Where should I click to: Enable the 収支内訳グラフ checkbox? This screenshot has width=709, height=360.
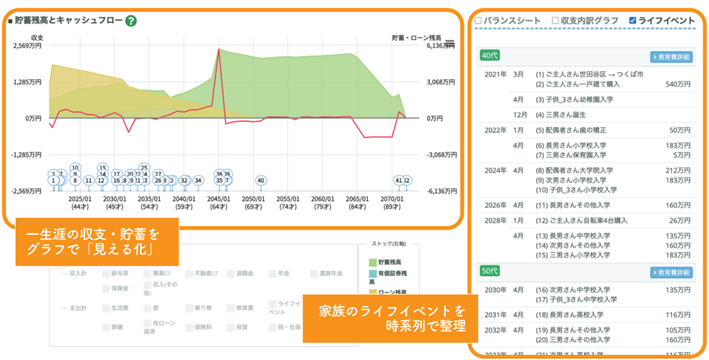pos(555,20)
